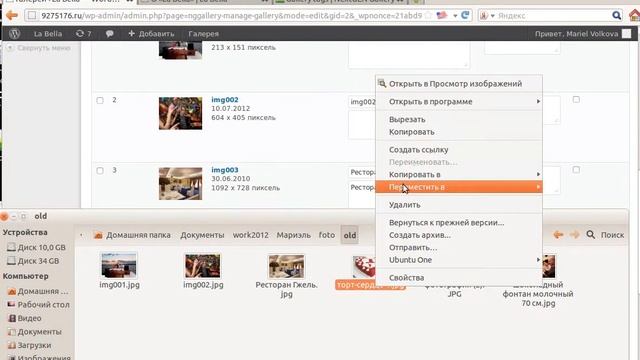The height and width of the screenshot is (360, 640).
Task: Open Галерея in admin bar
Action: point(203,33)
